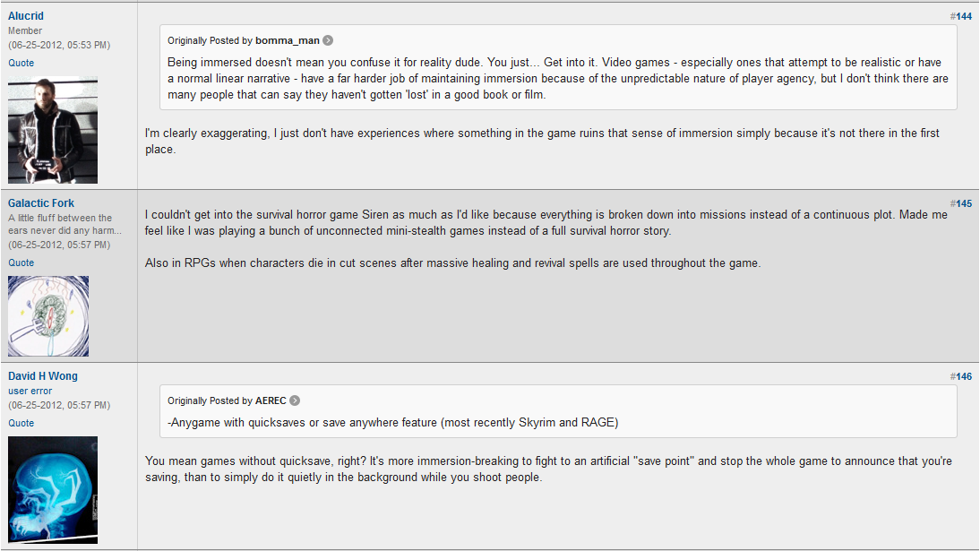Click the quoted AEREC text about quicksaves
The height and width of the screenshot is (551, 980).
click(x=392, y=423)
